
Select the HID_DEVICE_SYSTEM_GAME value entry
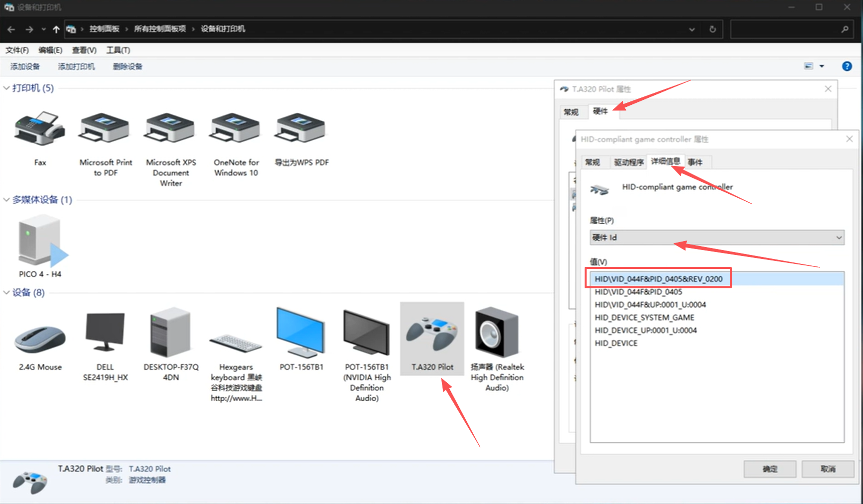(644, 318)
